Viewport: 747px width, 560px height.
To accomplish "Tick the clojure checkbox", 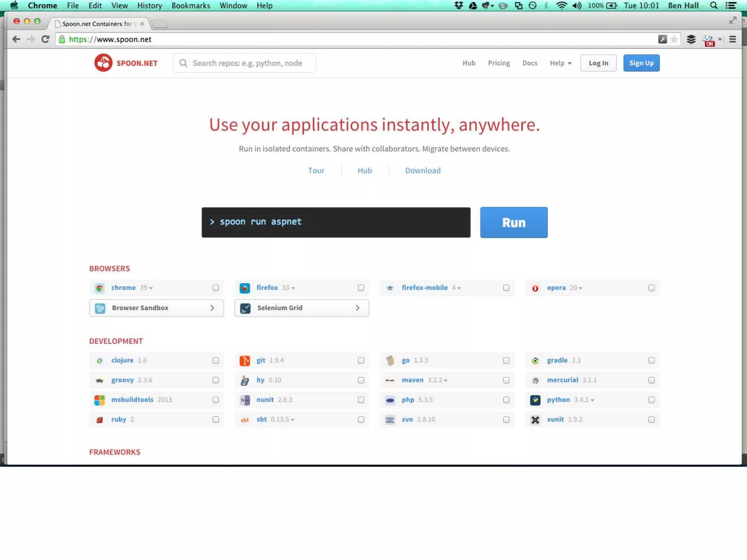I will pos(216,361).
